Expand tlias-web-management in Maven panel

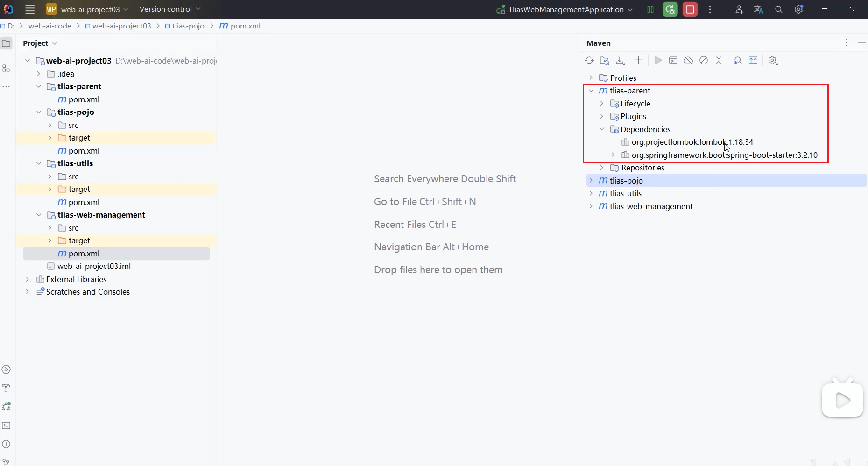[x=591, y=206]
